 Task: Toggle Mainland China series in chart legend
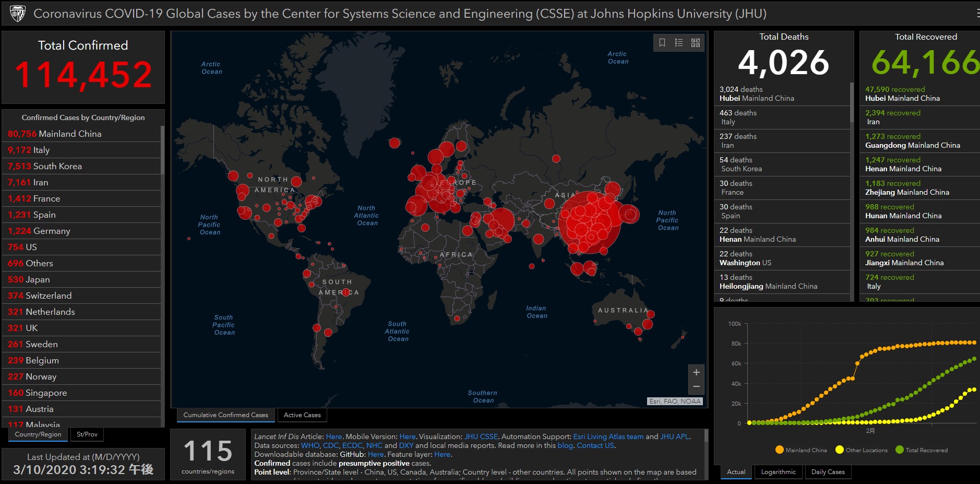[801, 450]
